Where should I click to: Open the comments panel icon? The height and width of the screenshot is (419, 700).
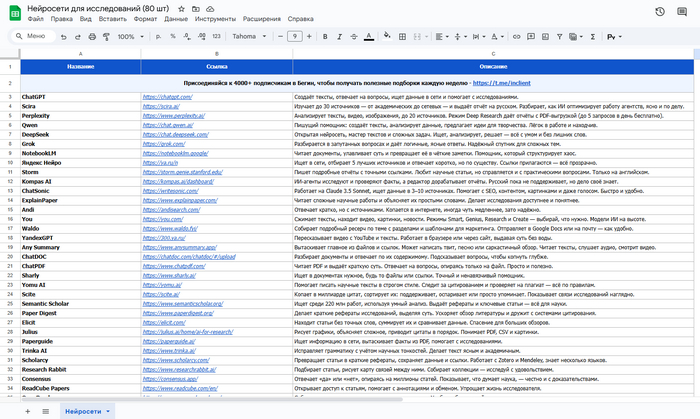[x=685, y=12]
